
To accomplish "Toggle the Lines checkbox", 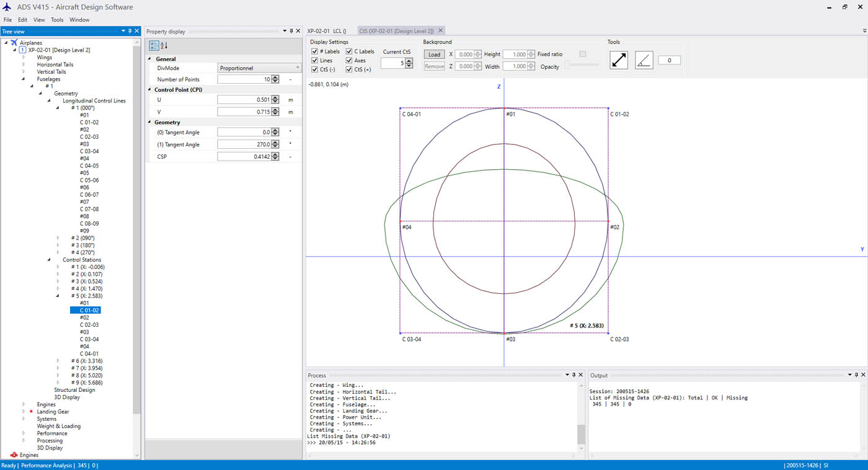I will (315, 61).
